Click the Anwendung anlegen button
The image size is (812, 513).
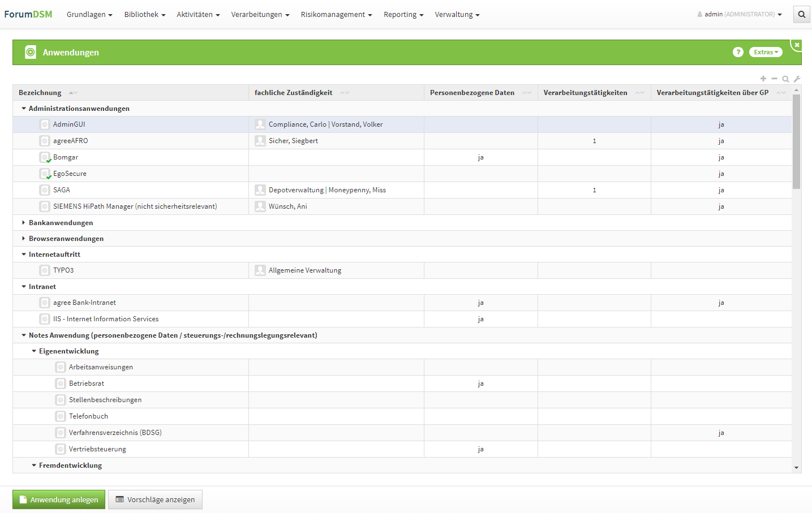(59, 499)
